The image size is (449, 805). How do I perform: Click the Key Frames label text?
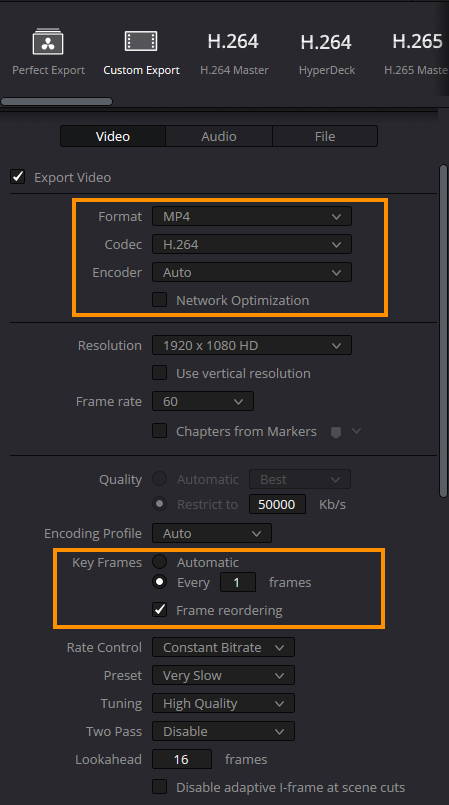107,562
